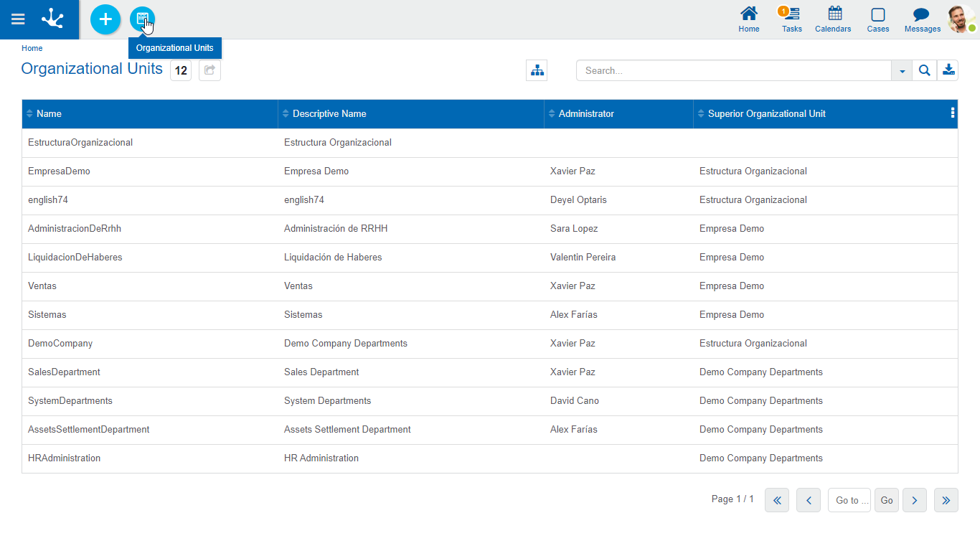This screenshot has height=551, width=980.
Task: Open the column options kebab menu
Action: point(952,113)
